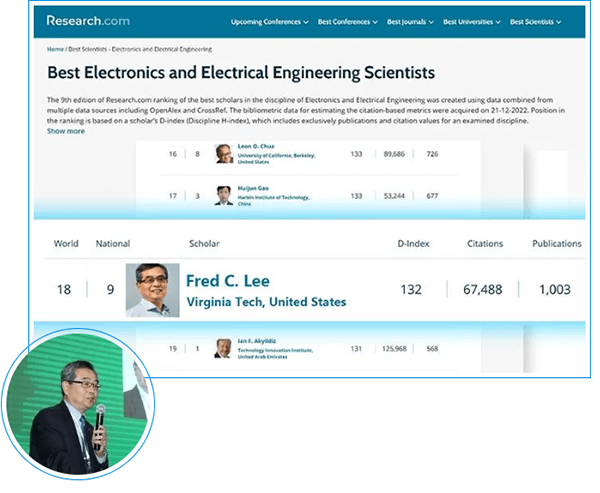600x493 pixels.
Task: Click Ian F. Akyildiz's photo thumbnail
Action: 224,350
